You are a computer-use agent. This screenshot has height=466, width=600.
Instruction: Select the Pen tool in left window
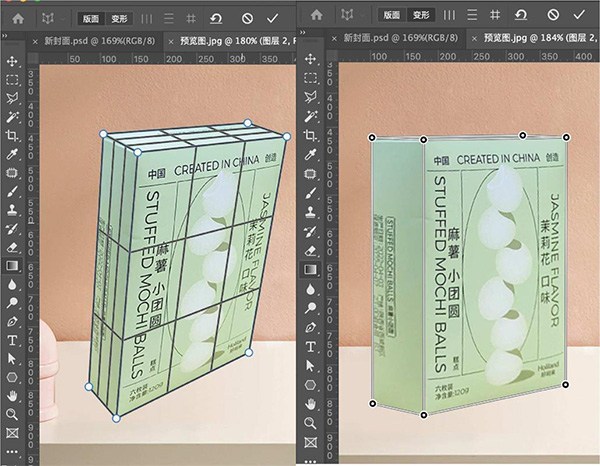tap(12, 321)
